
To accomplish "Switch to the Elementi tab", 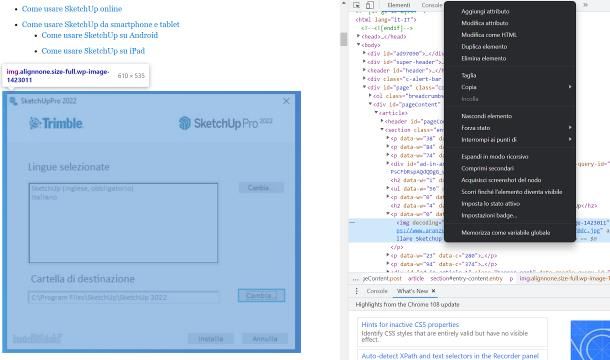I will click(399, 5).
